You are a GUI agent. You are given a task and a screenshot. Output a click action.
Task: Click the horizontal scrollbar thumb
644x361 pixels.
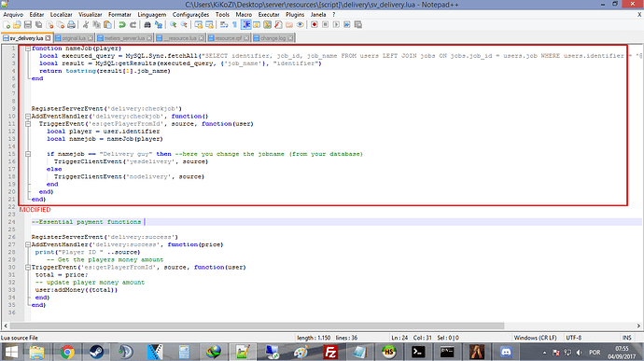(x=257, y=326)
